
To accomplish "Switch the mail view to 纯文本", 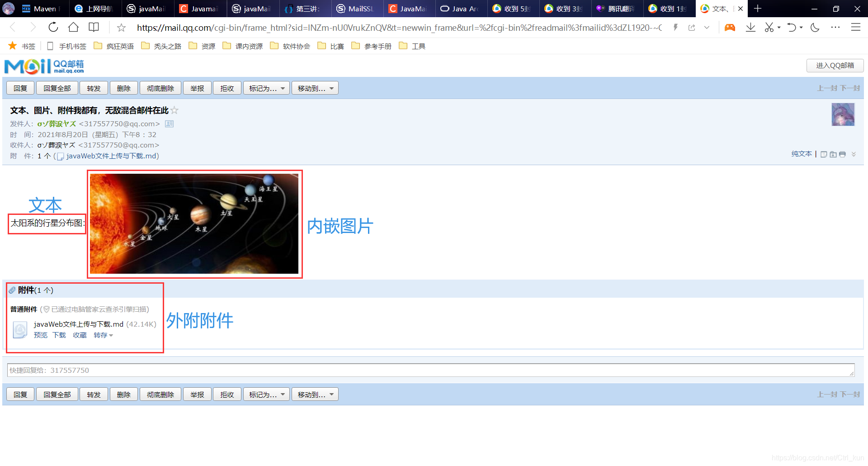I will click(802, 154).
